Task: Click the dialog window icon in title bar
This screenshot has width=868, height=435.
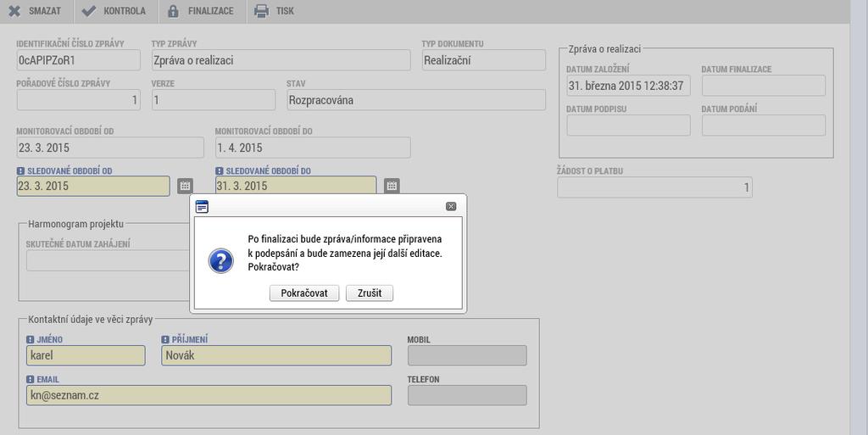Action: [202, 206]
